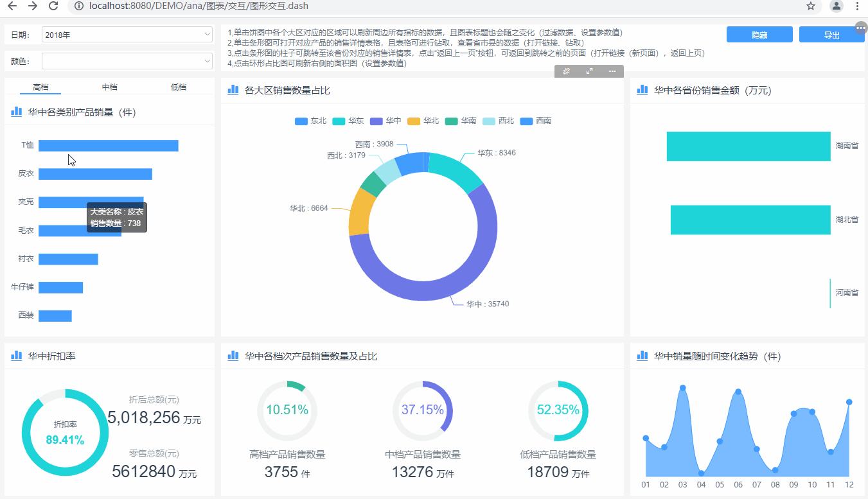Click the 导出 export button
This screenshot has height=499, width=868.
831,34
